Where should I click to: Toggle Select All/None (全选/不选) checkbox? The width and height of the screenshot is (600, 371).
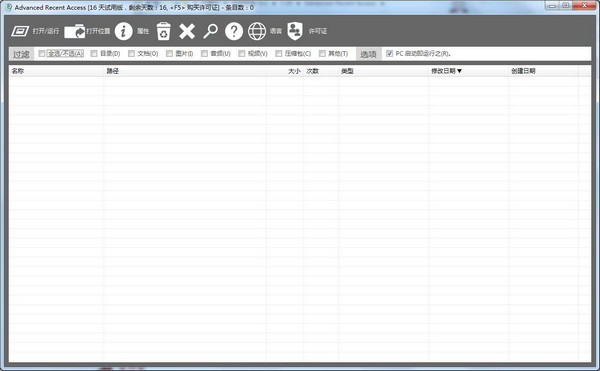(x=42, y=54)
